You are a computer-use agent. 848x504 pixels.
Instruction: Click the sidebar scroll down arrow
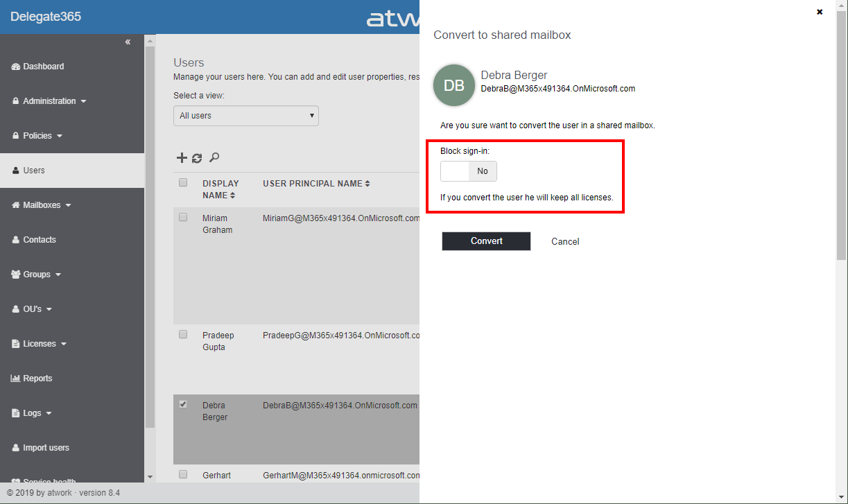coord(150,477)
